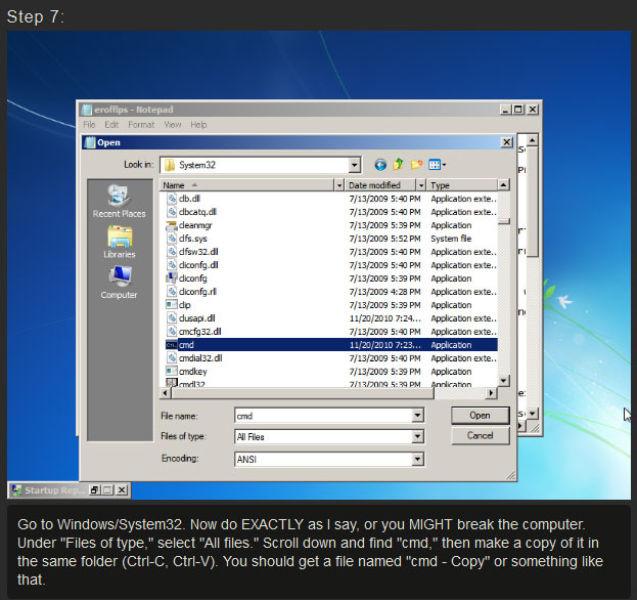Sort files by Date modified column
Screen dimensions: 637x600
pyautogui.click(x=380, y=186)
